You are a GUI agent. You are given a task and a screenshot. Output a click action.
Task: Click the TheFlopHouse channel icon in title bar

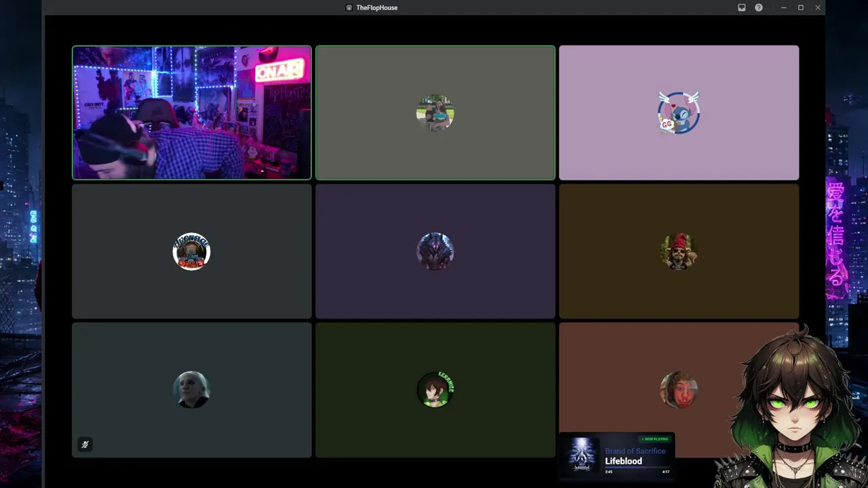click(x=349, y=7)
